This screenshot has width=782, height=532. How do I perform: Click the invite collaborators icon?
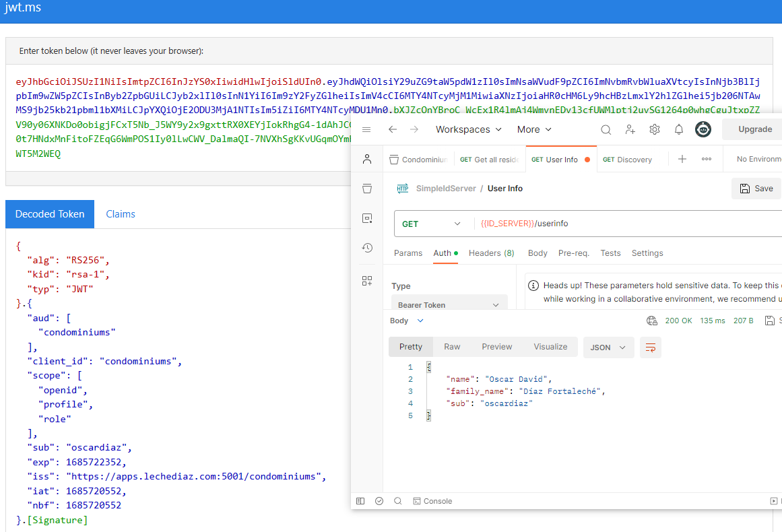tap(630, 129)
